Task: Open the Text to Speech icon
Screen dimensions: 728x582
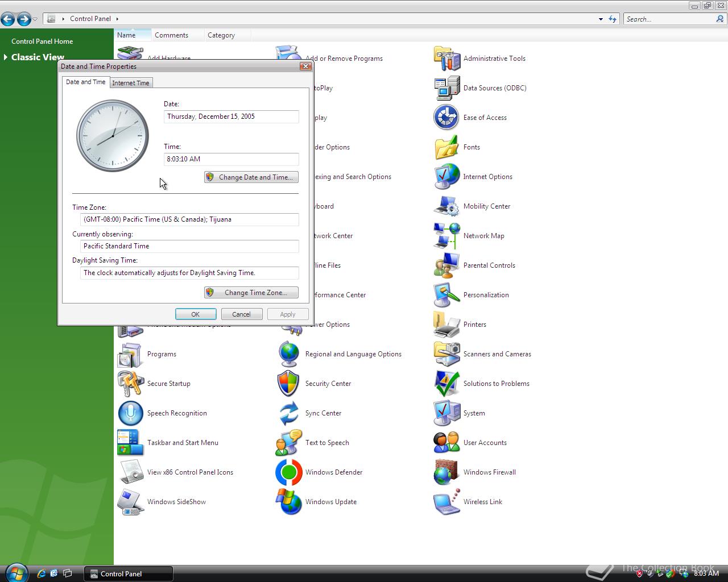Action: click(x=288, y=442)
